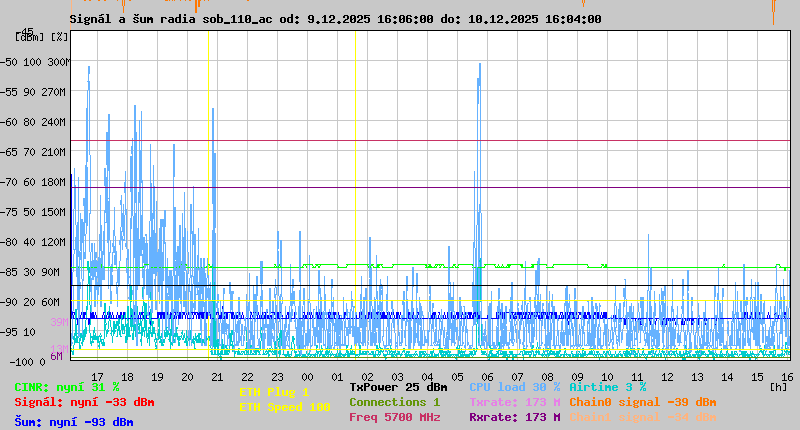Click the 'Connections 1' legend label

click(x=394, y=402)
